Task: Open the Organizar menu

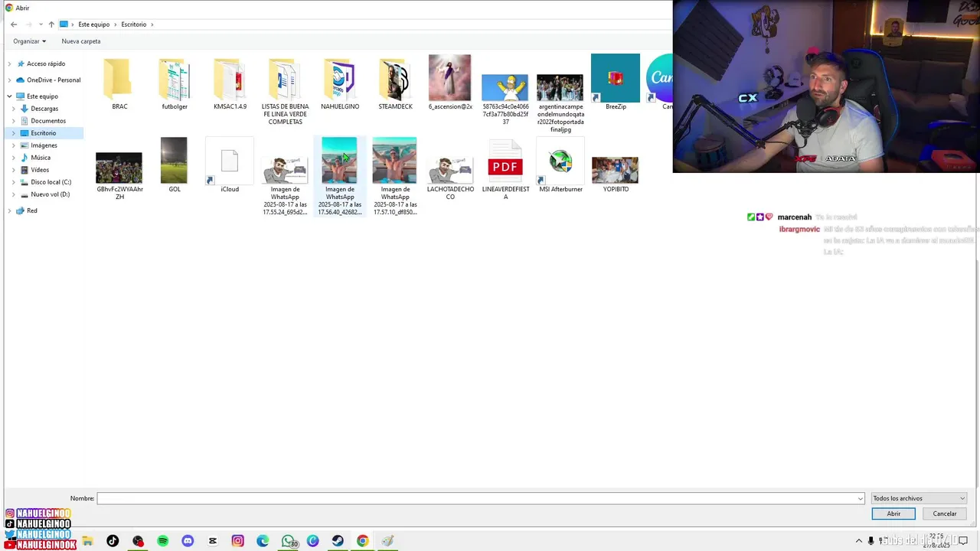Action: coord(29,41)
